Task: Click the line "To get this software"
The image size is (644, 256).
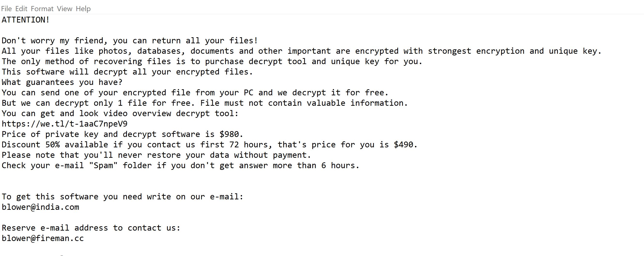Action: coord(123,197)
